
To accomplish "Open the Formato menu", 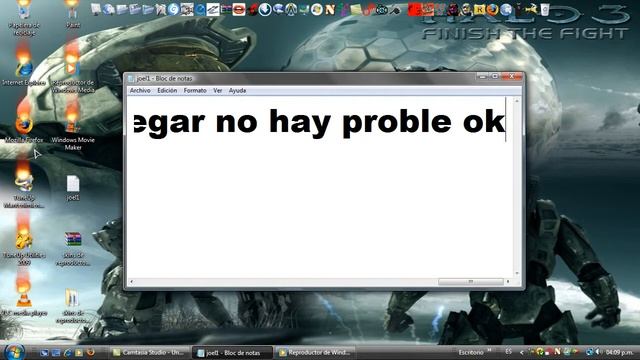I will click(x=195, y=91).
